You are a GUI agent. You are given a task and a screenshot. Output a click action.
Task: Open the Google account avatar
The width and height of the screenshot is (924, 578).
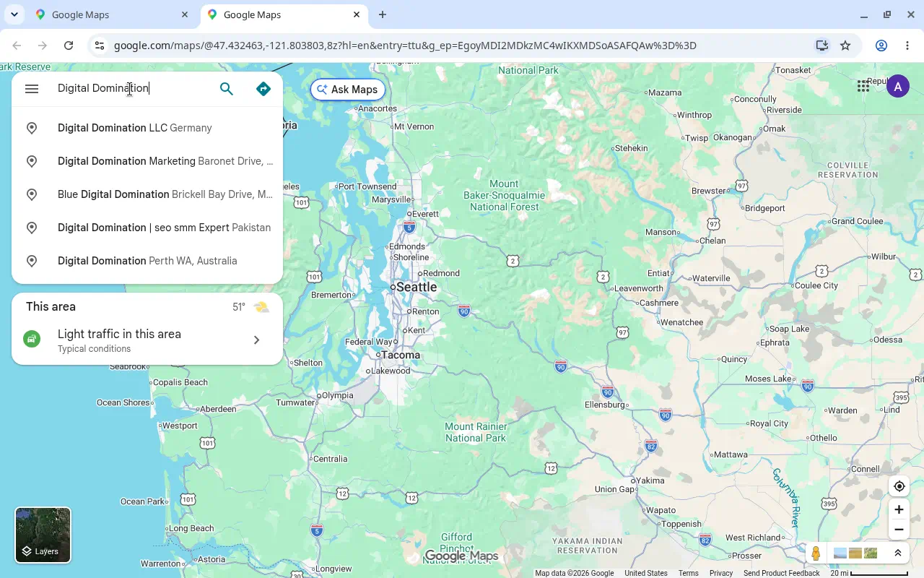(x=898, y=87)
